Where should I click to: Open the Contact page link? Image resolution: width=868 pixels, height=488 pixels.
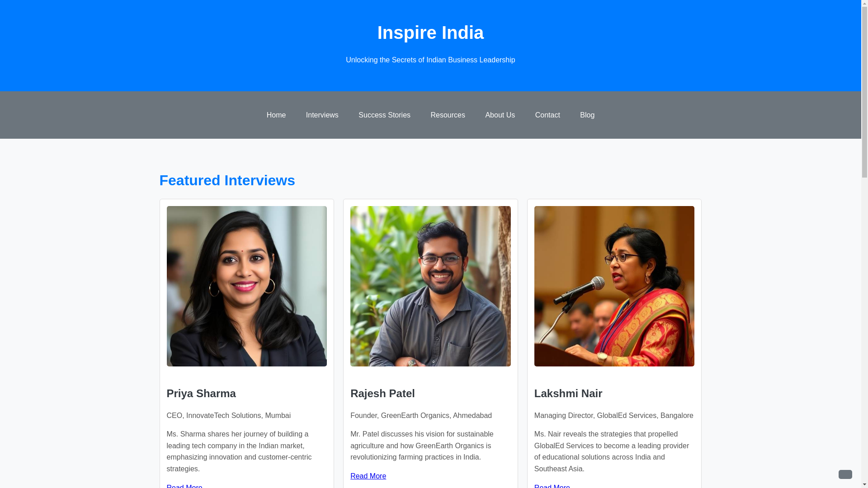[x=547, y=115]
